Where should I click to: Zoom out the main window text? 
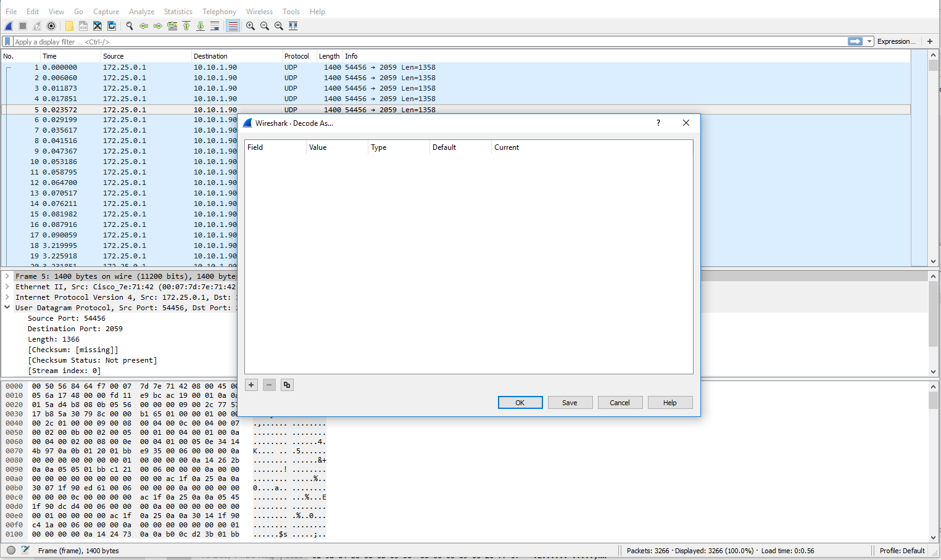(265, 26)
